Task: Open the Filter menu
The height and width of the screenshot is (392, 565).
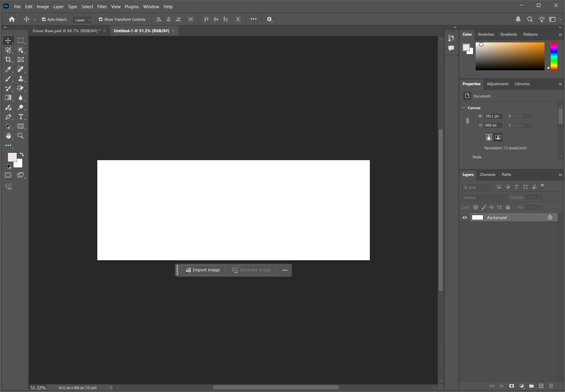Action: click(102, 6)
